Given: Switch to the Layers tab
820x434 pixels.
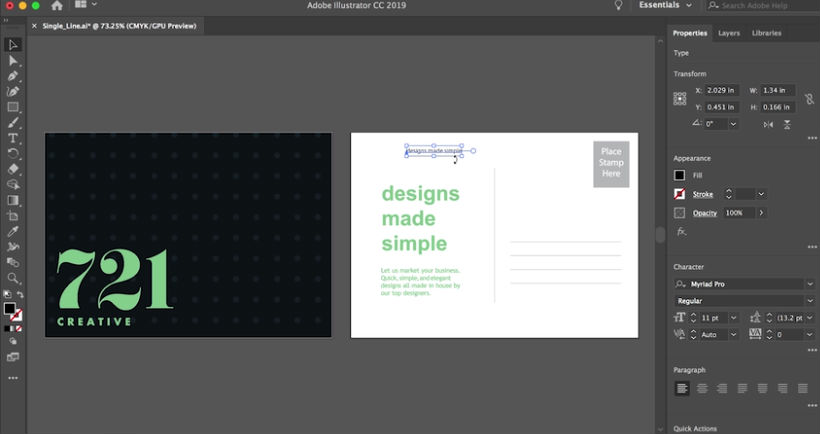Looking at the screenshot, I should [x=728, y=33].
